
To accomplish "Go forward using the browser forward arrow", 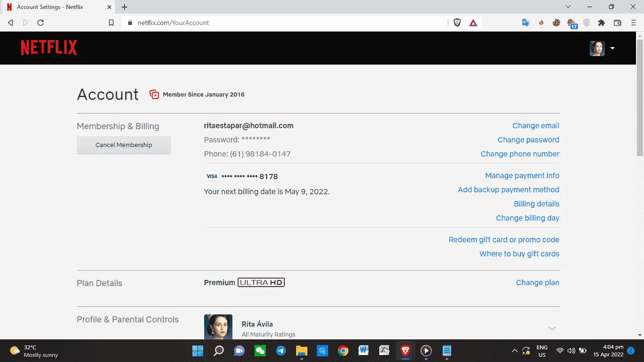I will point(25,23).
